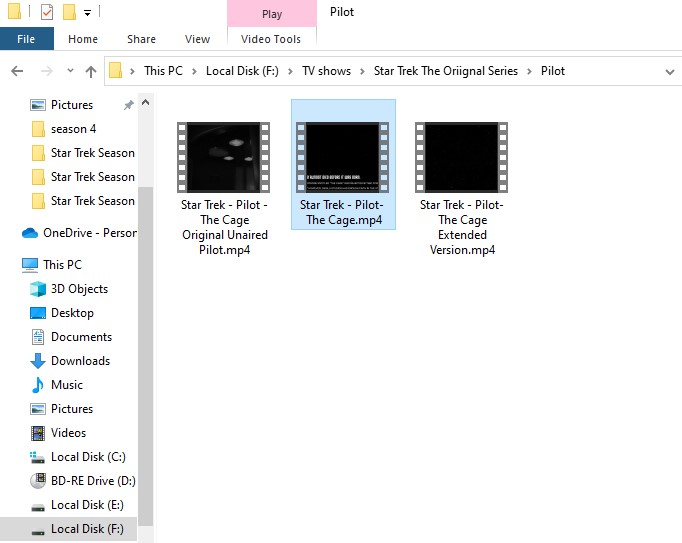Click the Forward navigation arrow

(46, 71)
